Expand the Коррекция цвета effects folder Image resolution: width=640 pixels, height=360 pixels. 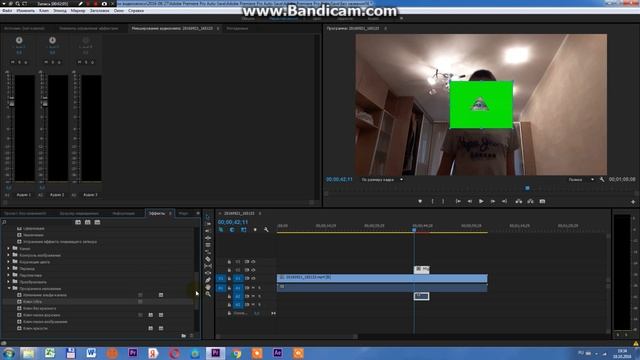click(9, 262)
